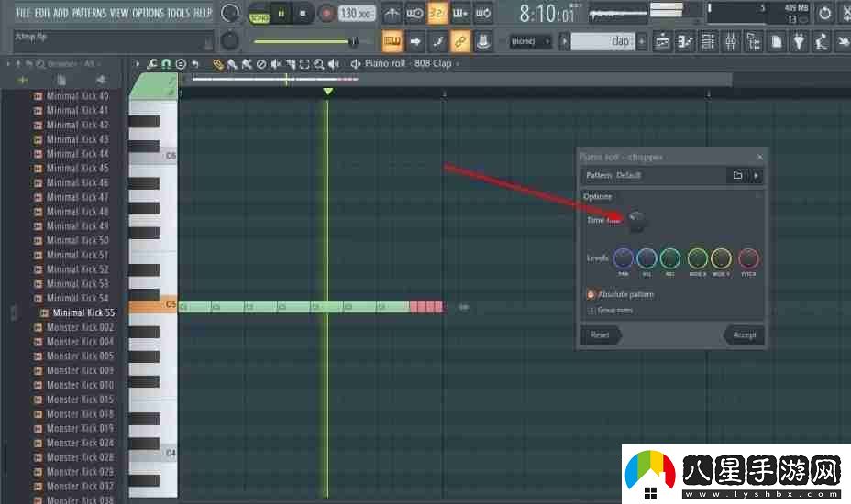Click the main volume knob at top
Screen dimensions: 851x504
point(230,13)
